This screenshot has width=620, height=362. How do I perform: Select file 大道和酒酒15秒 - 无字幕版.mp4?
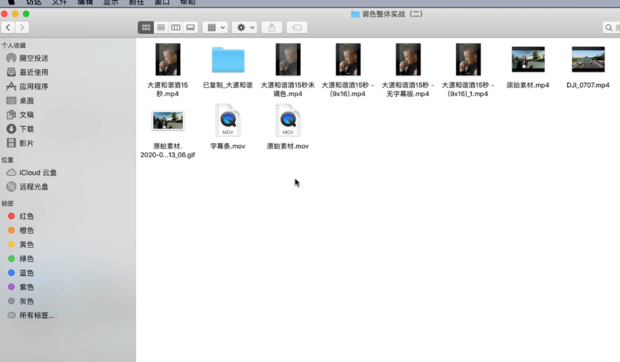[408, 60]
